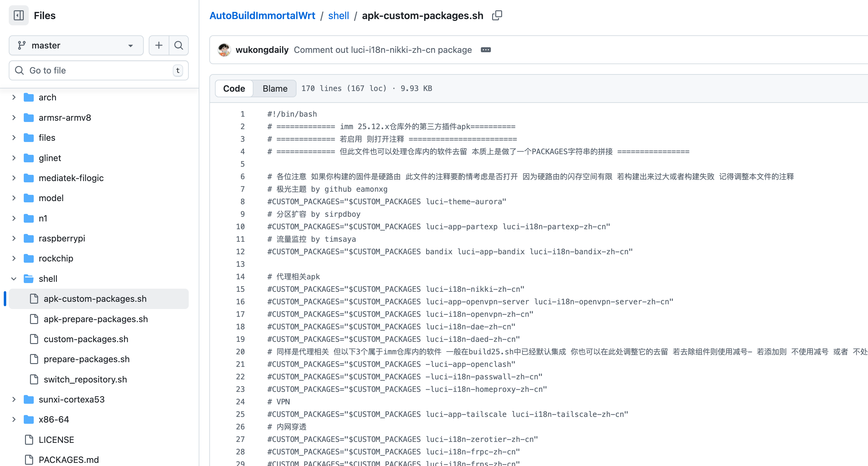Copy file path with the copy icon
The height and width of the screenshot is (466, 868).
497,16
